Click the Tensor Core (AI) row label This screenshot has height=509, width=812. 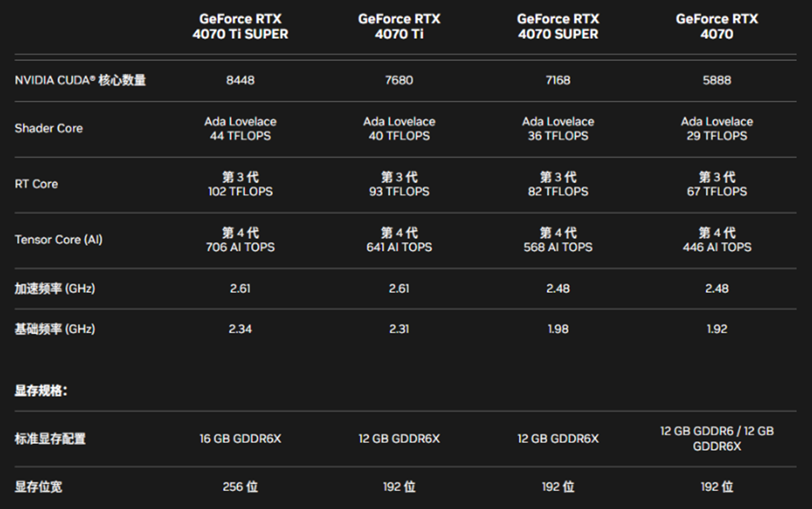click(58, 240)
